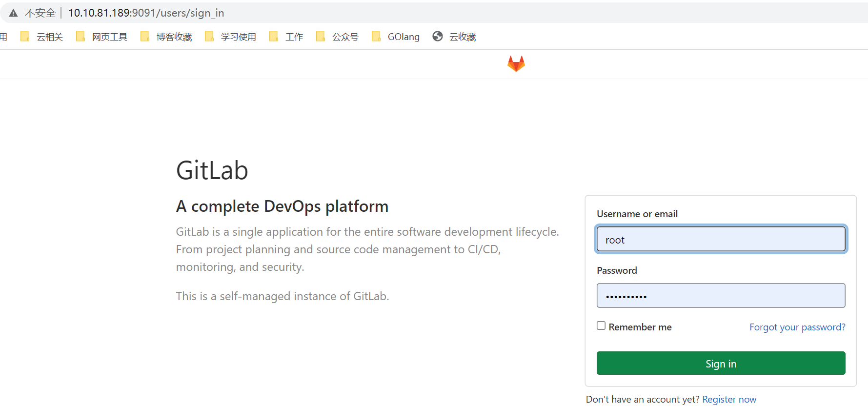The height and width of the screenshot is (407, 868).
Task: Focus the Password input field
Action: point(721,296)
